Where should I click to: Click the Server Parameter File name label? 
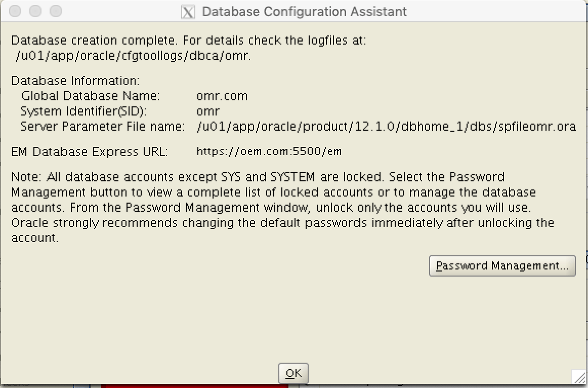(x=103, y=127)
